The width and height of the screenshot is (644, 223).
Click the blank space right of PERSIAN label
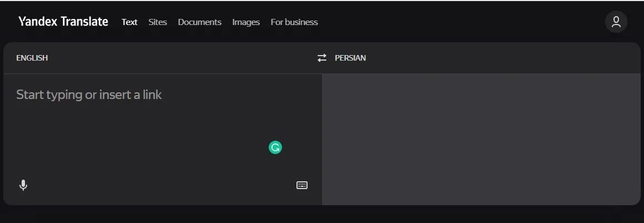coord(500,58)
